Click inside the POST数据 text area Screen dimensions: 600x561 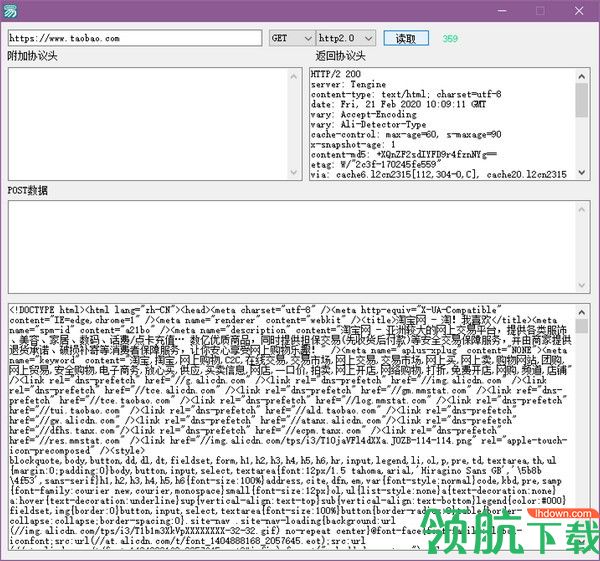click(x=292, y=247)
